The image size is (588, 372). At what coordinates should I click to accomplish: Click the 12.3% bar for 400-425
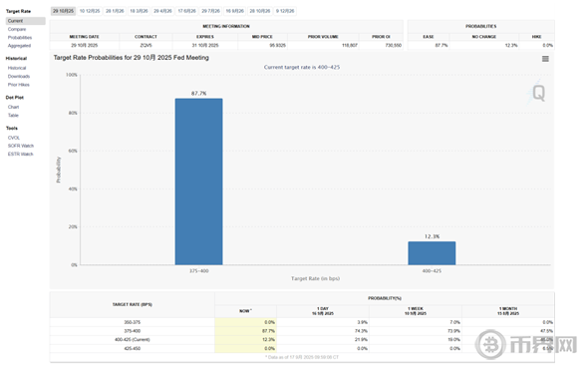432,253
